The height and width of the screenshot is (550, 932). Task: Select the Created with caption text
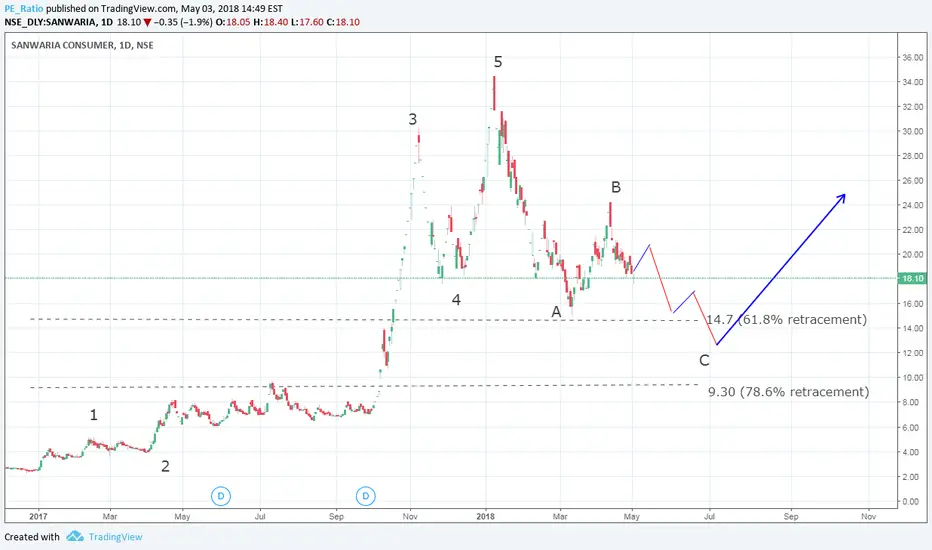click(32, 537)
